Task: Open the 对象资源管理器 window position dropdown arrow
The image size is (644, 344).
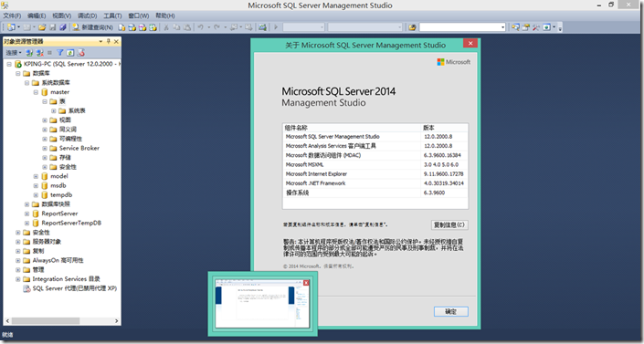Action: (x=100, y=41)
